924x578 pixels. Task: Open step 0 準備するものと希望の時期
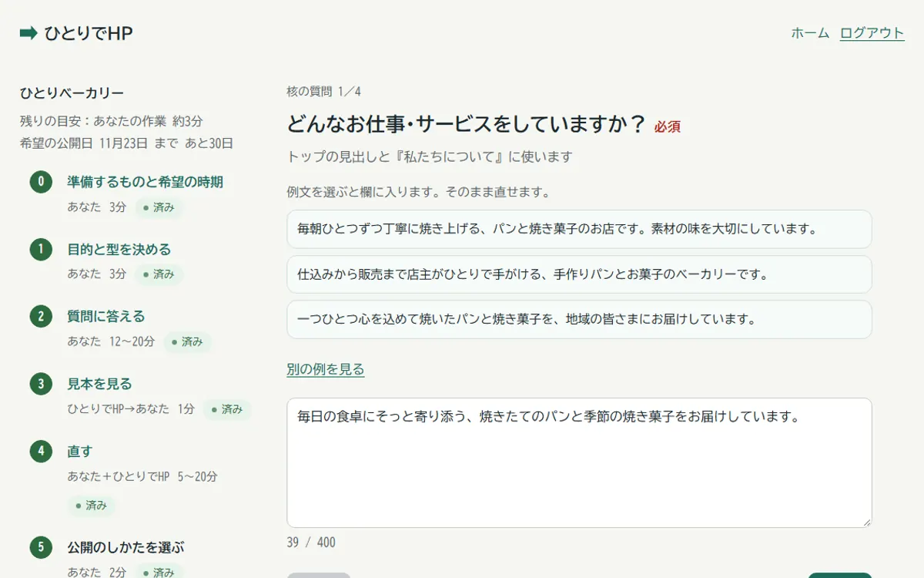pos(145,182)
